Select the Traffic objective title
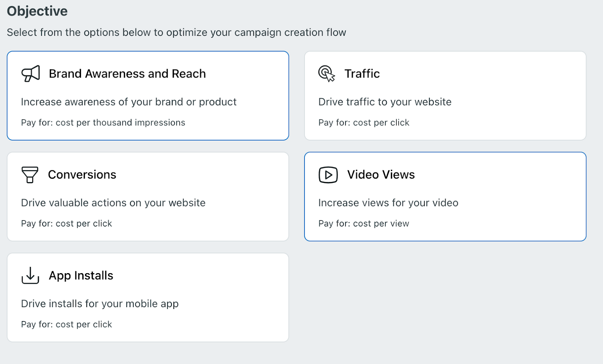 click(x=362, y=73)
